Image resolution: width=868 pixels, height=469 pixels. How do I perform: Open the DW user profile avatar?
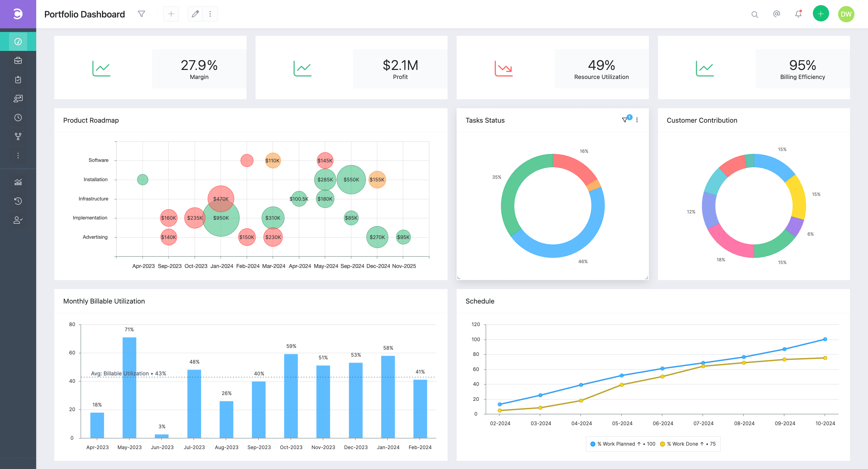coord(846,14)
